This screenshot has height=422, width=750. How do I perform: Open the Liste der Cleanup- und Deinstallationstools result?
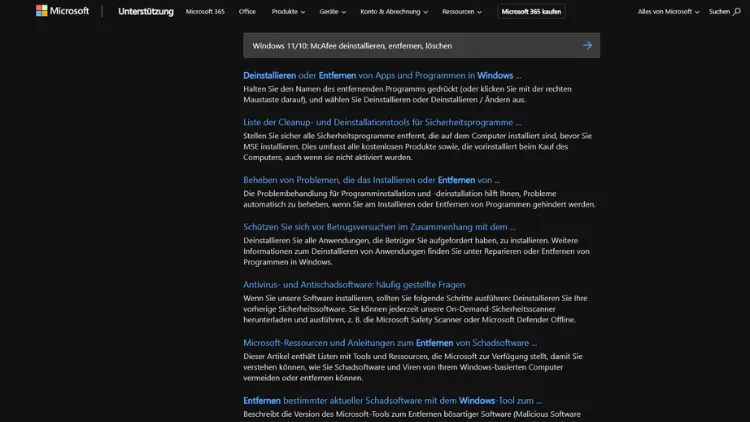click(x=382, y=122)
